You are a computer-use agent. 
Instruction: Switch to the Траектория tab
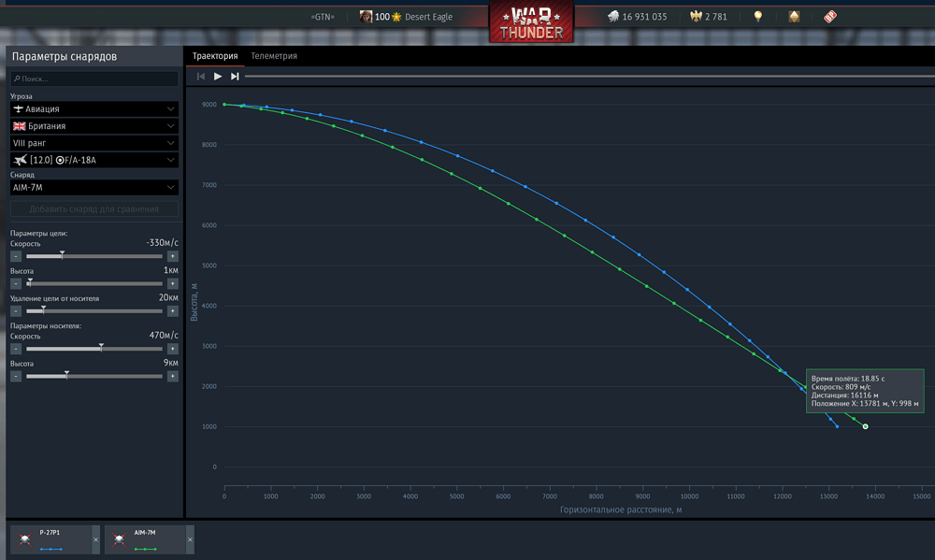pos(215,56)
